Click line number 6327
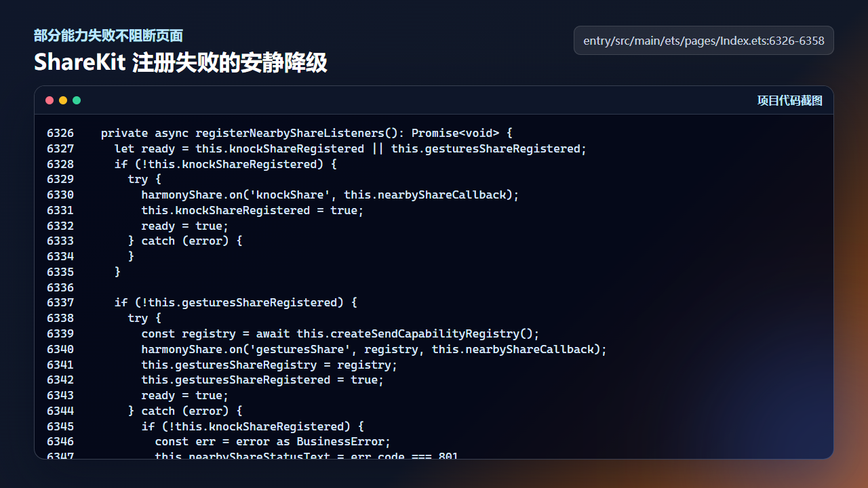Screen dimensions: 868x488 pos(60,148)
